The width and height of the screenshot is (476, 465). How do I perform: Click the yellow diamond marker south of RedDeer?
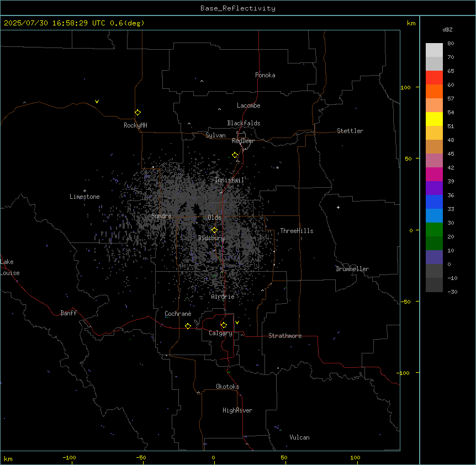click(x=235, y=155)
